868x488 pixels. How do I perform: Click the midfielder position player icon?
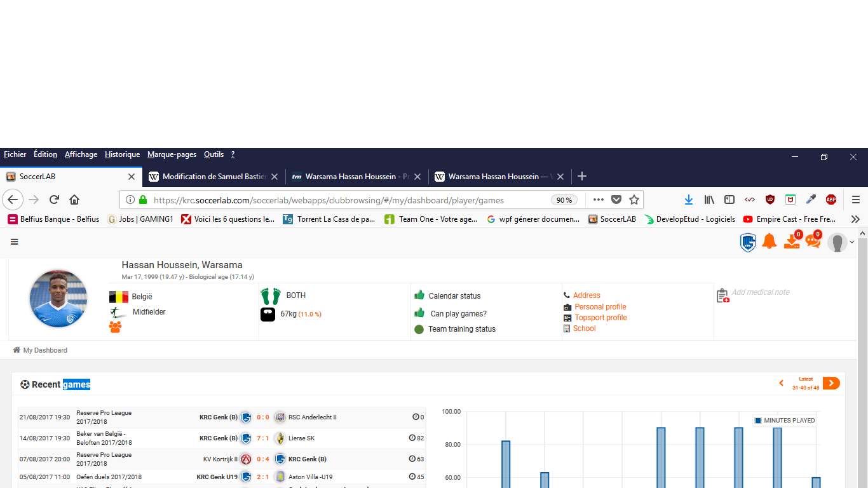coord(118,312)
